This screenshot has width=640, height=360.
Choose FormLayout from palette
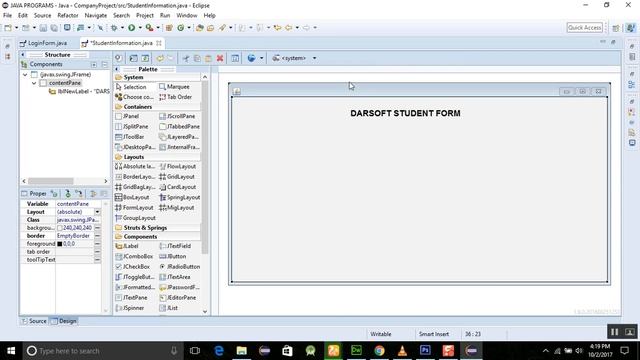pyautogui.click(x=134, y=208)
